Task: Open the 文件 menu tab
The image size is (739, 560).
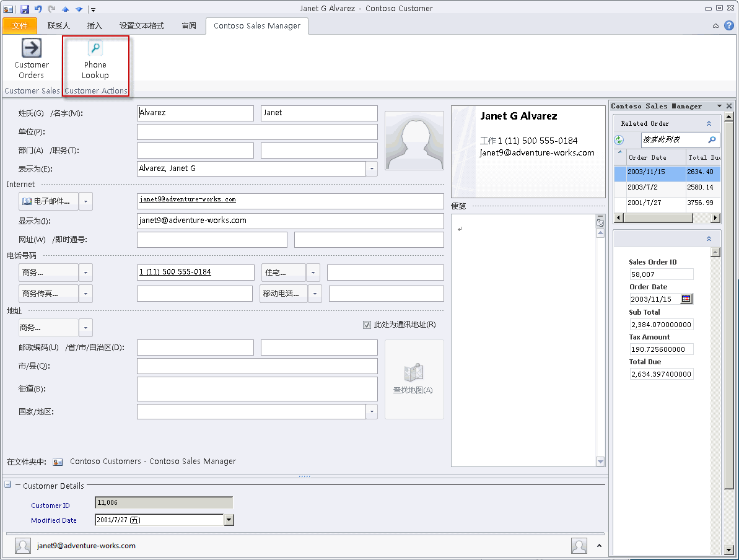Action: 20,26
